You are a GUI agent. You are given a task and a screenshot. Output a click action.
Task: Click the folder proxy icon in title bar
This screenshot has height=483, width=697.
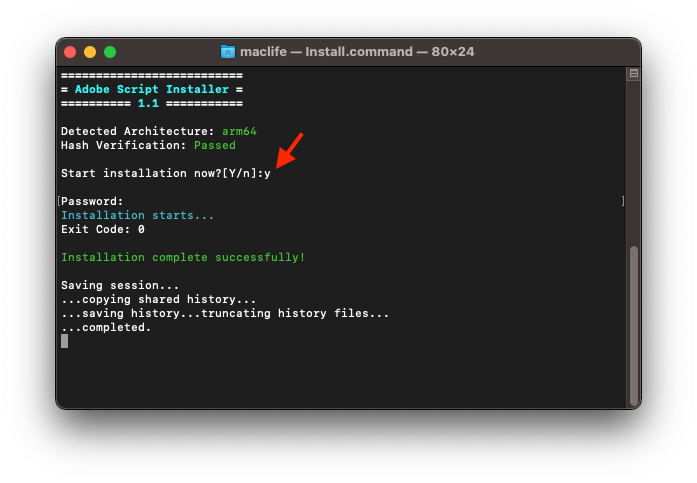click(x=228, y=52)
